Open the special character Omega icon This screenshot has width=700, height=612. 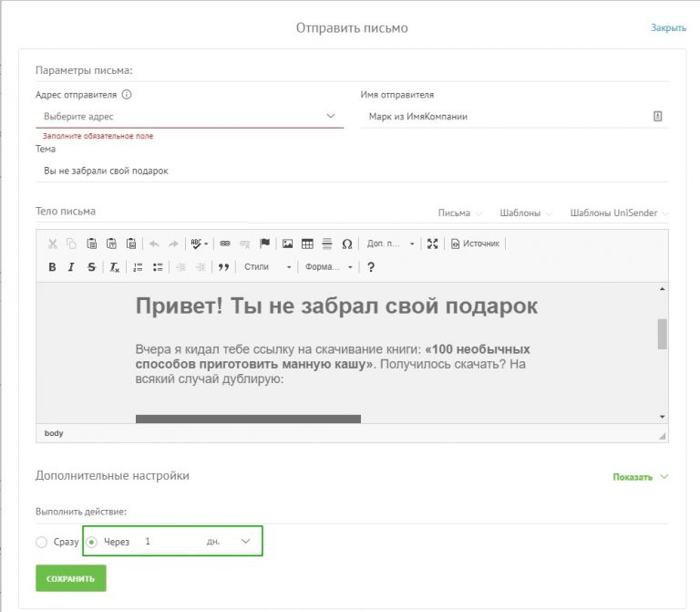coord(346,244)
